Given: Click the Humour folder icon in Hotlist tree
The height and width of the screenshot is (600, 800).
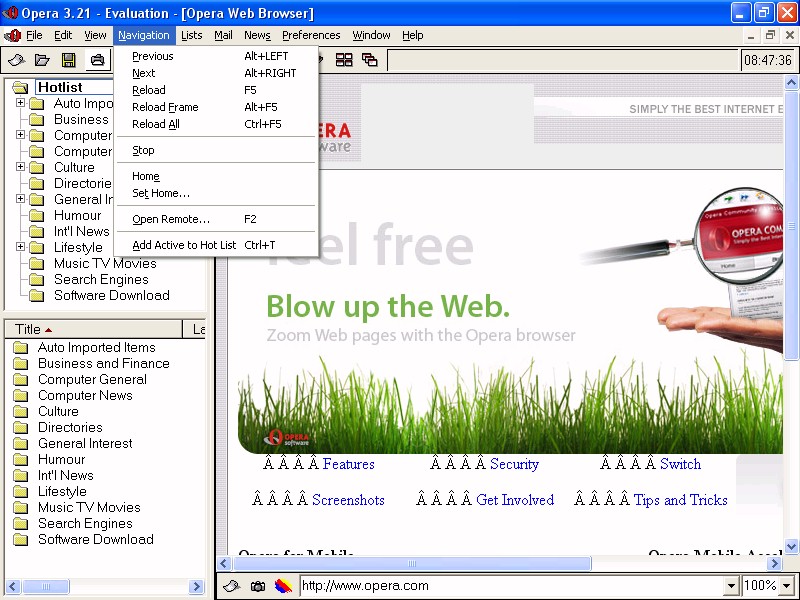Looking at the screenshot, I should [36, 215].
